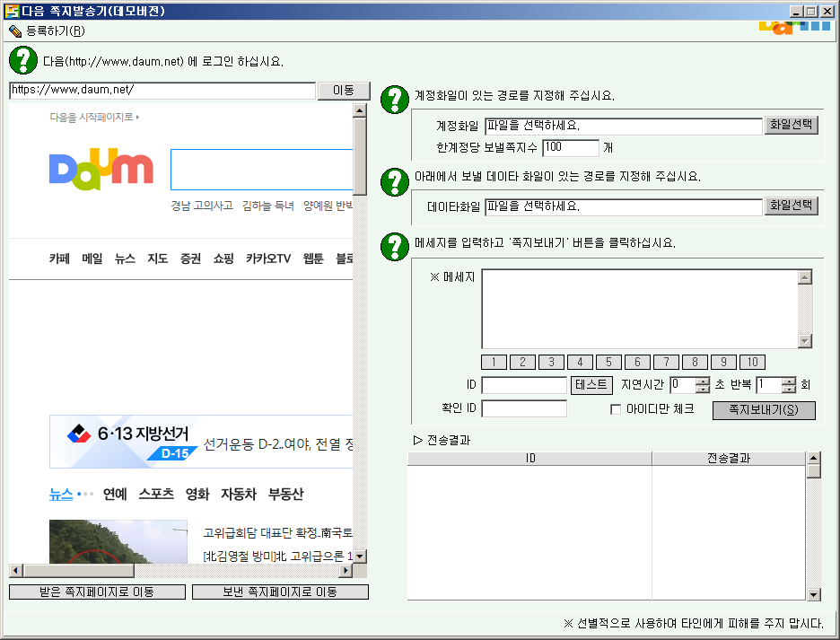The width and height of the screenshot is (840, 640).
Task: Click inside the 메세지 text area
Action: (x=639, y=308)
